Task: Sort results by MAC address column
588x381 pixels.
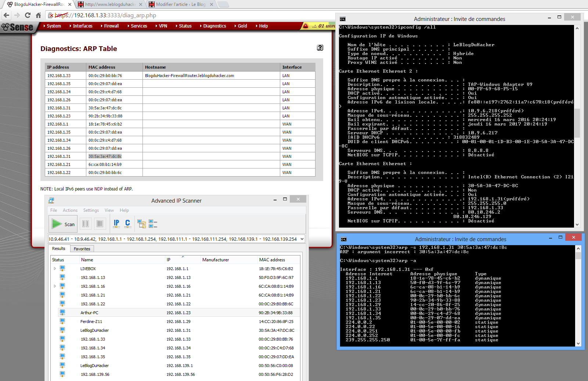Action: [278, 260]
